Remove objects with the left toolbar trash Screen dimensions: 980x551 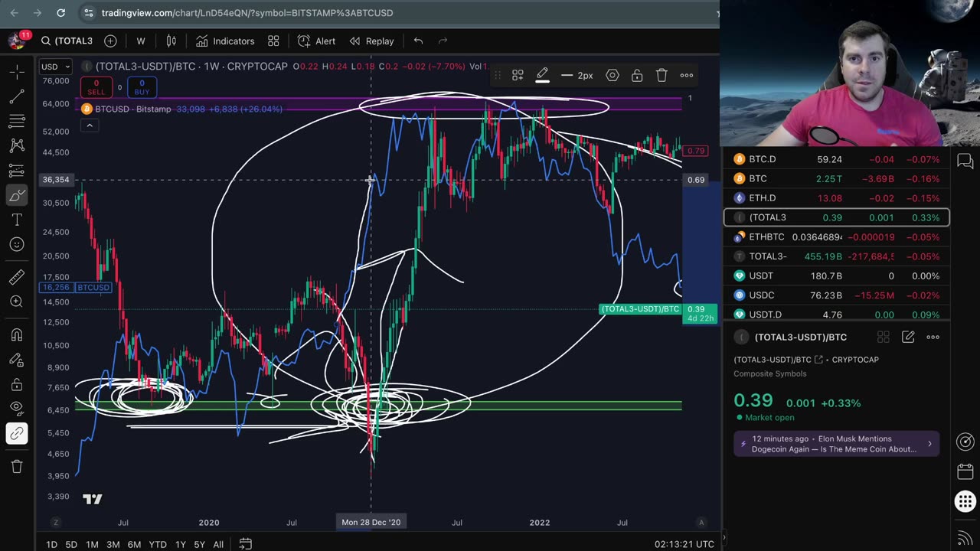click(17, 466)
